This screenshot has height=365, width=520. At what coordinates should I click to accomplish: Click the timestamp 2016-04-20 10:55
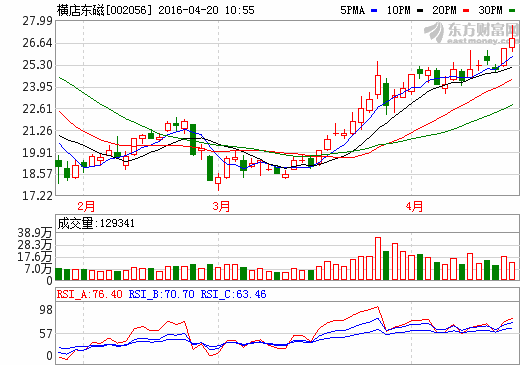206,10
